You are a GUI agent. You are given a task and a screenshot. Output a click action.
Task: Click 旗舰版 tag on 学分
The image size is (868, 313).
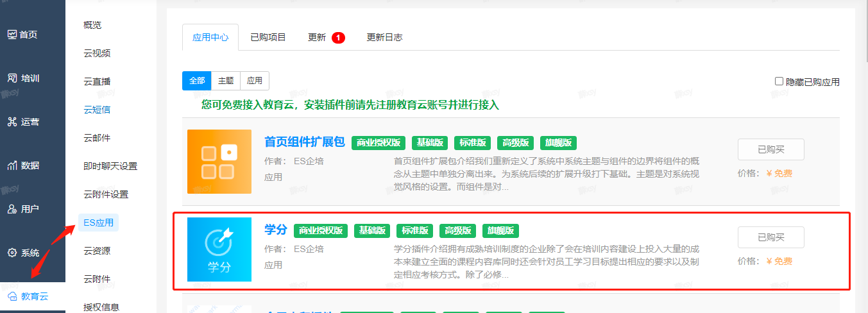click(x=501, y=230)
